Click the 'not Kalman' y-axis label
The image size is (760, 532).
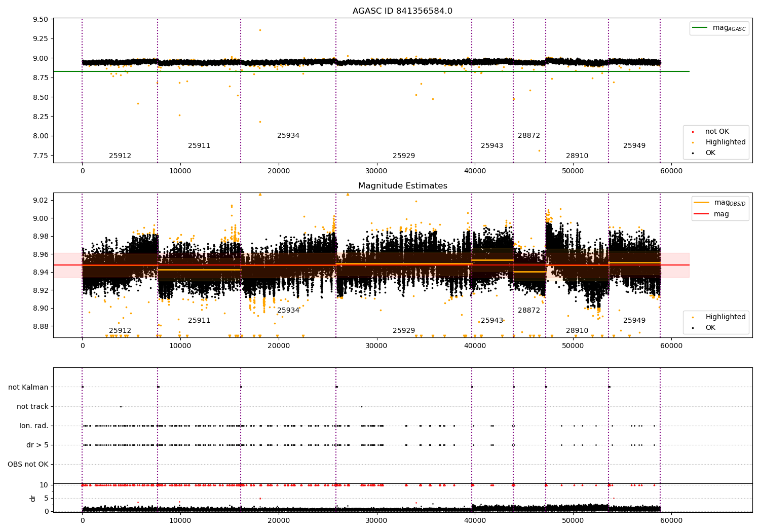point(28,388)
